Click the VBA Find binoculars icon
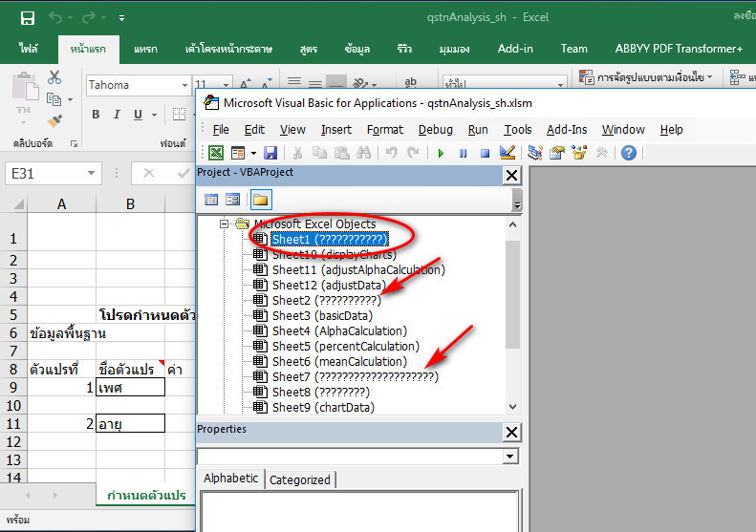Viewport: 756px width, 532px height. point(363,153)
